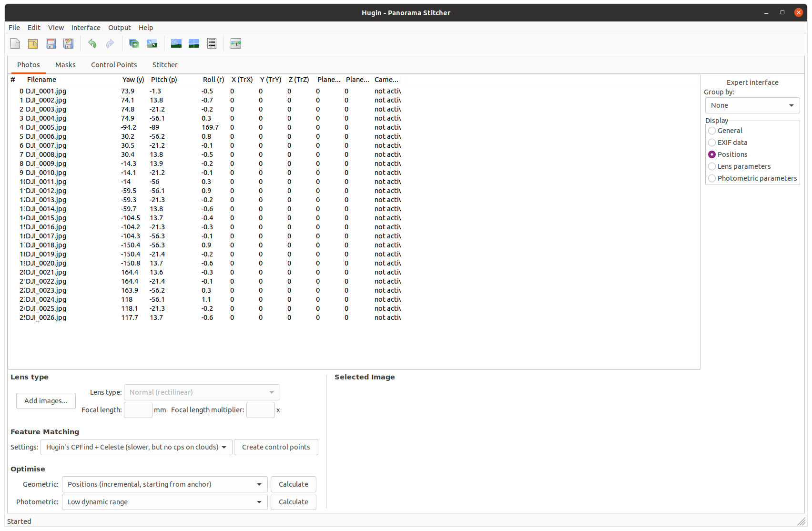
Task: Select the EXIF data display option
Action: pyautogui.click(x=712, y=143)
